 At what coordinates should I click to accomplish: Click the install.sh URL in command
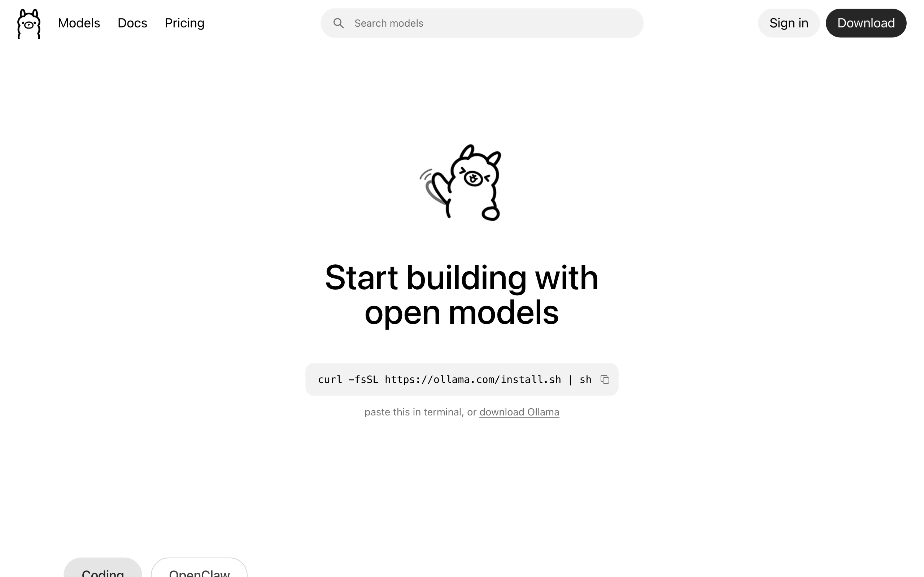tap(473, 380)
